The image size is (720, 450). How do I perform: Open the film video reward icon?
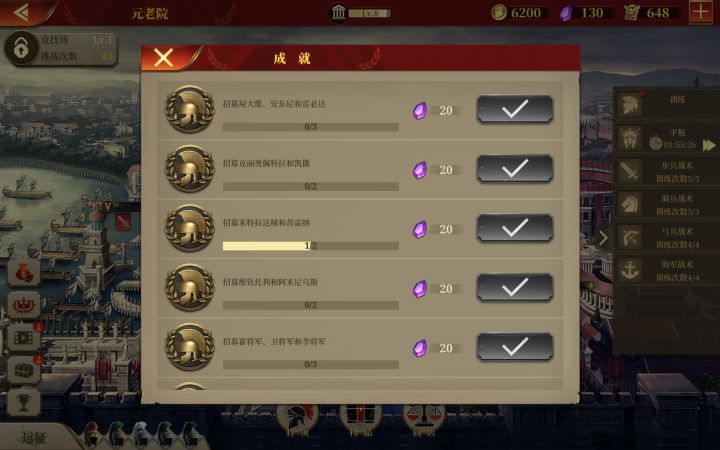coord(24,338)
